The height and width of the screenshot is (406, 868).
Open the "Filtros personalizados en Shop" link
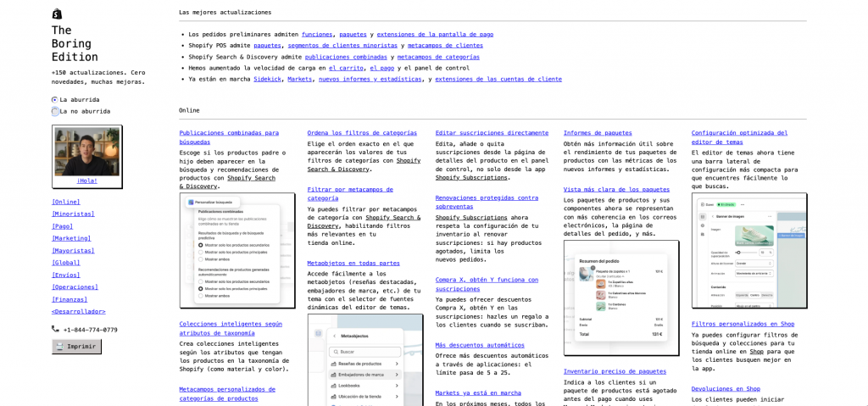(743, 324)
